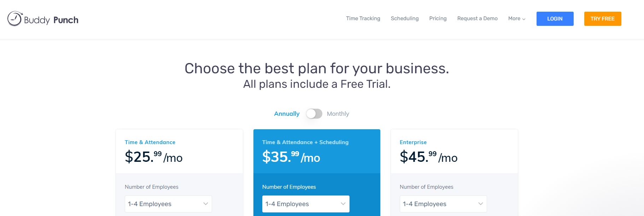Expand the More navigation menu
This screenshot has height=216, width=644.
click(517, 18)
